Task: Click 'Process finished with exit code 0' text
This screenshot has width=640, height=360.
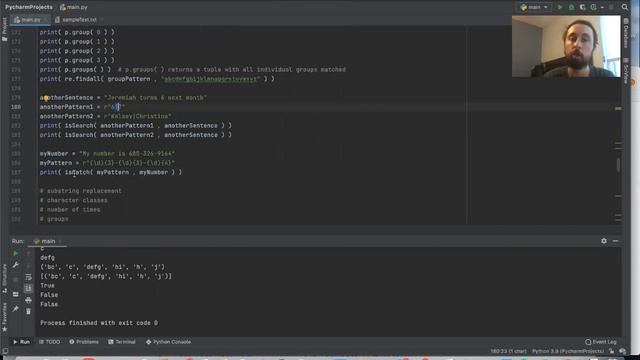Action: [x=99, y=323]
